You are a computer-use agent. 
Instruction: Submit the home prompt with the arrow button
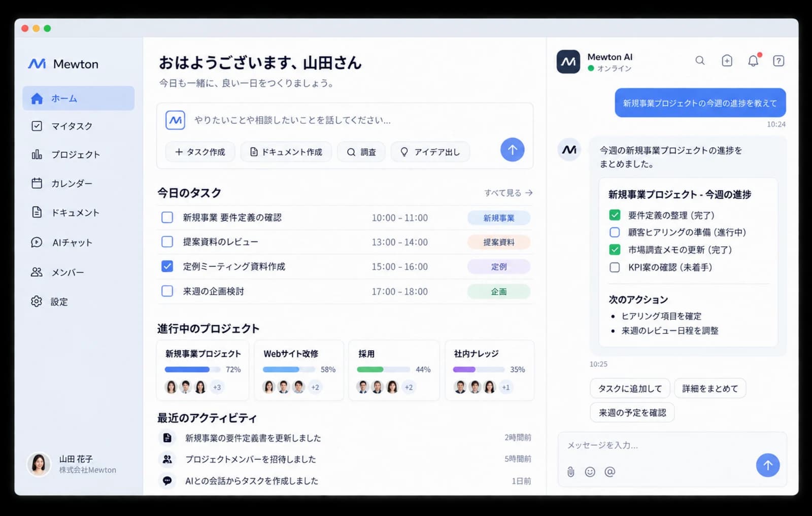pos(513,150)
